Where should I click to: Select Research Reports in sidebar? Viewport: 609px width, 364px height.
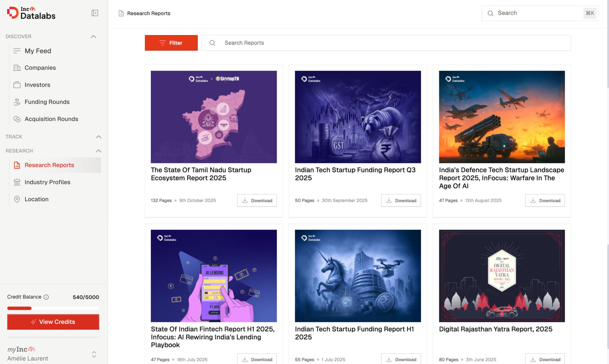[x=49, y=165]
